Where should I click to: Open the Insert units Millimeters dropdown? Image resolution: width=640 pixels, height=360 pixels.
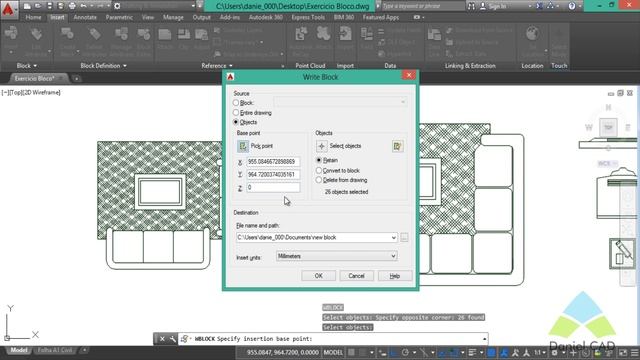click(393, 256)
